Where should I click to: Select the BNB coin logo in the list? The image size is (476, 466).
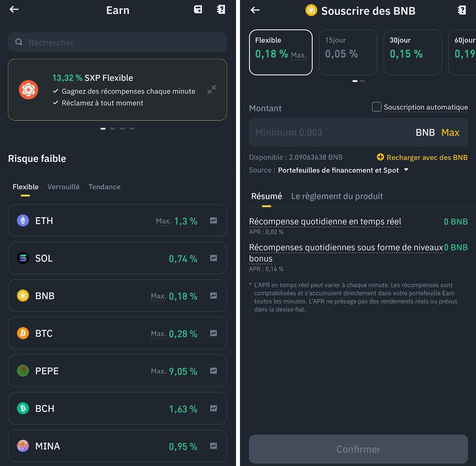23,296
